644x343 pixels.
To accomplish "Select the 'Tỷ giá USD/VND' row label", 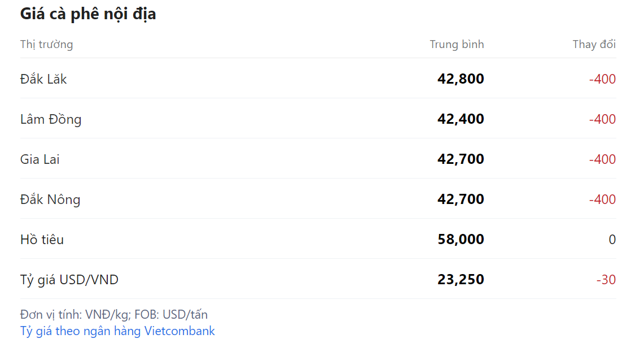I will coord(69,280).
